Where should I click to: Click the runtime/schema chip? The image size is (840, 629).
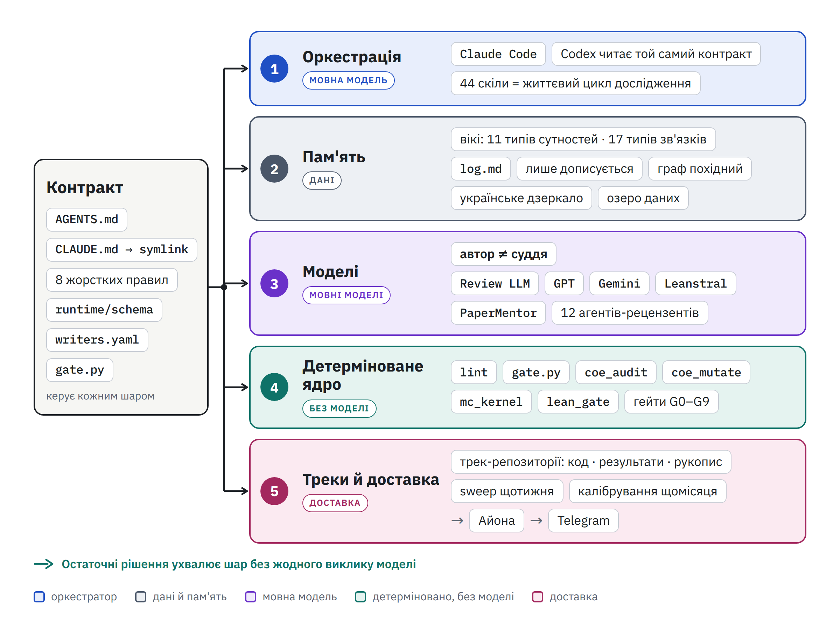click(x=104, y=310)
